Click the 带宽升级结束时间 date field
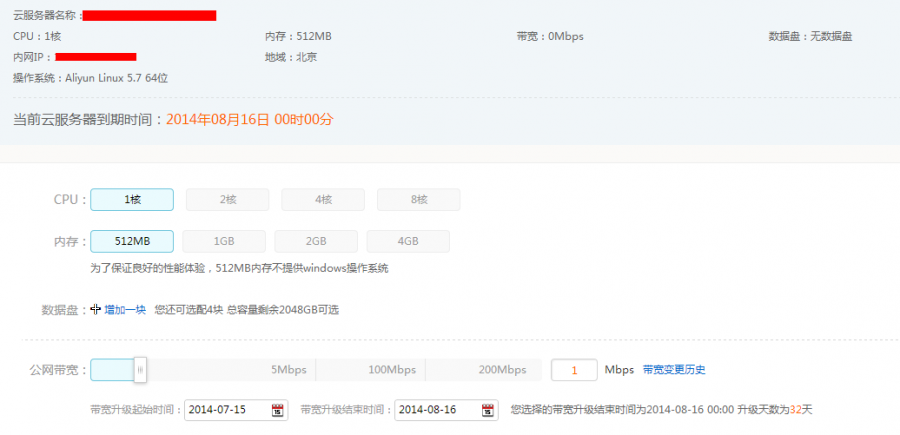The width and height of the screenshot is (900, 435). [437, 410]
